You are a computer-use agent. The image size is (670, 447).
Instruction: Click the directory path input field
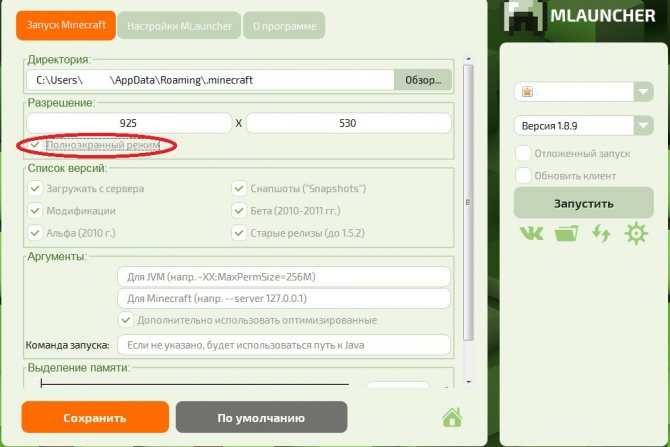point(210,80)
